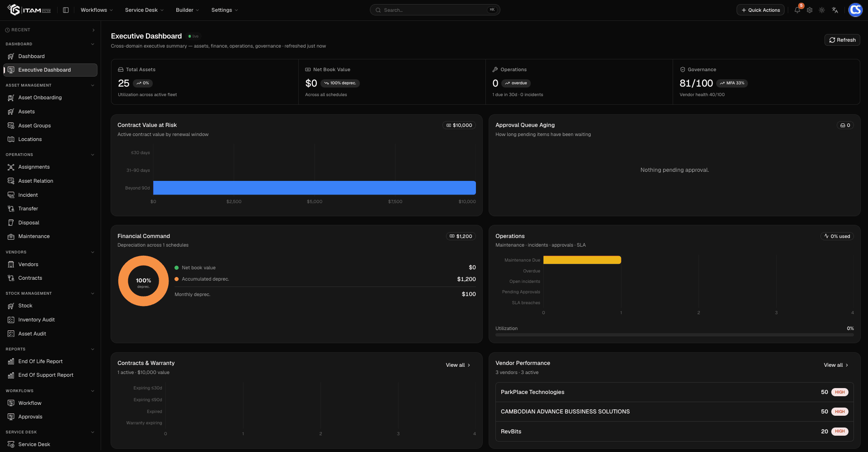
Task: Click the Asset Relation icon
Action: (x=11, y=181)
